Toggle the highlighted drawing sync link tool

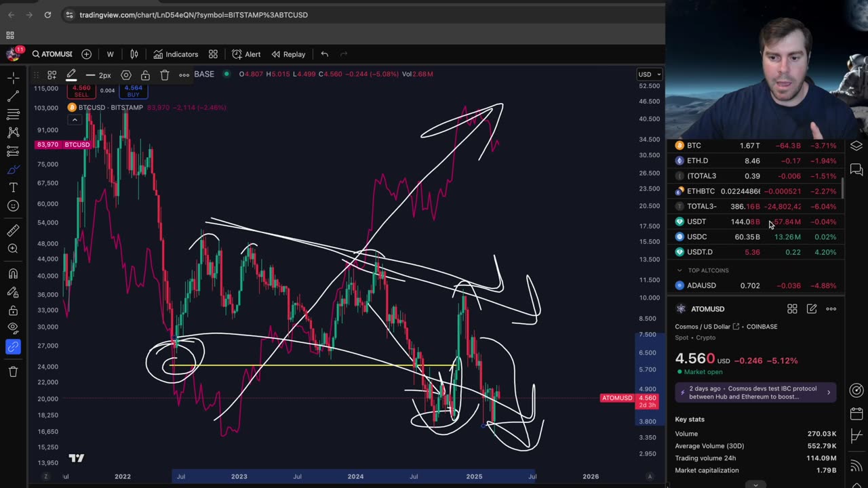(x=13, y=347)
